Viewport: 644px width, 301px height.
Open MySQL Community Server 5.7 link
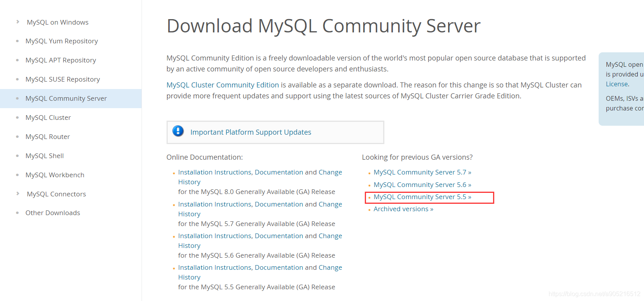click(422, 172)
